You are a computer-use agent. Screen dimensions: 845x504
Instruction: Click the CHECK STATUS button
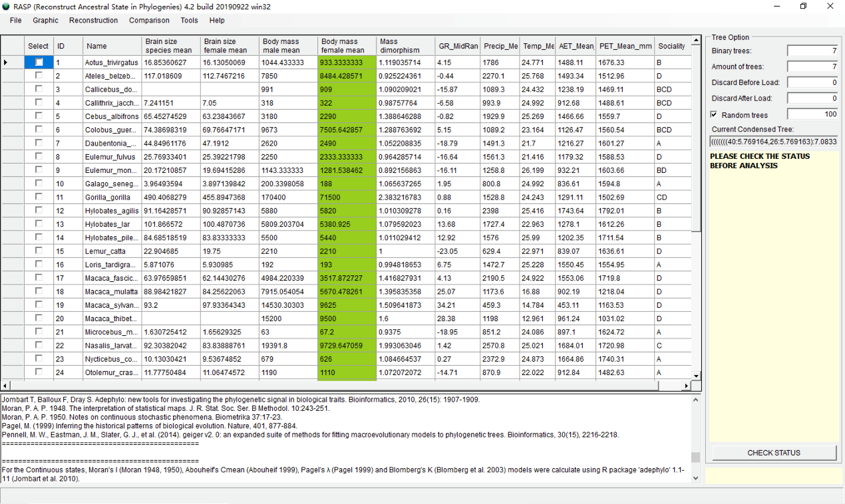774,453
